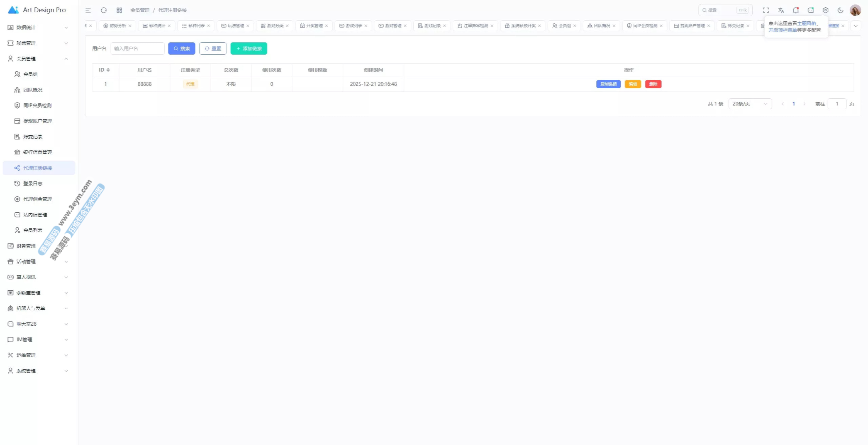Open 登录日志 in the sidebar
The width and height of the screenshot is (868, 445).
pyautogui.click(x=33, y=183)
